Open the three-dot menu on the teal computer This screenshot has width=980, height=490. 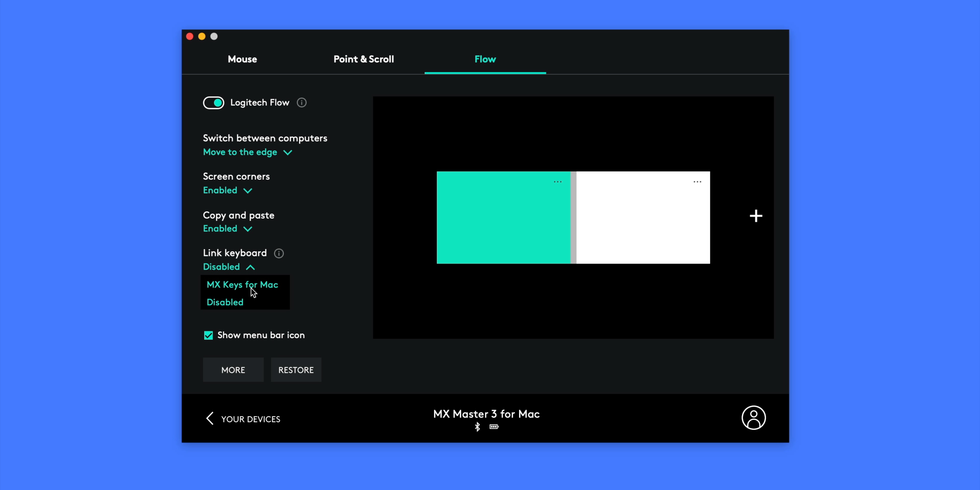point(557,182)
